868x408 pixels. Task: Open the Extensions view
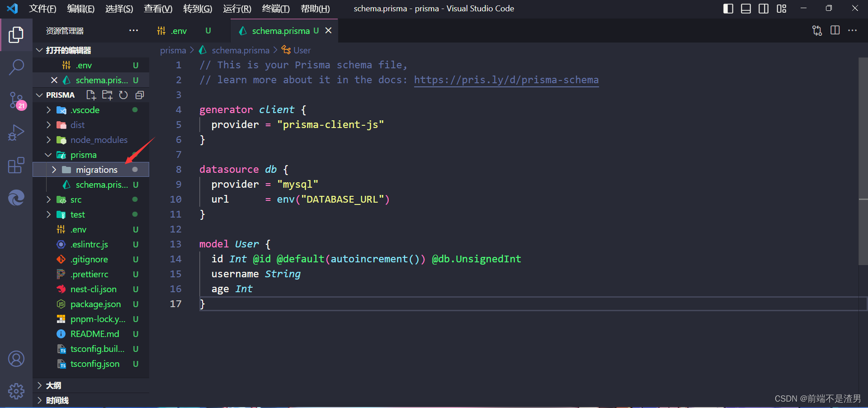pos(16,166)
